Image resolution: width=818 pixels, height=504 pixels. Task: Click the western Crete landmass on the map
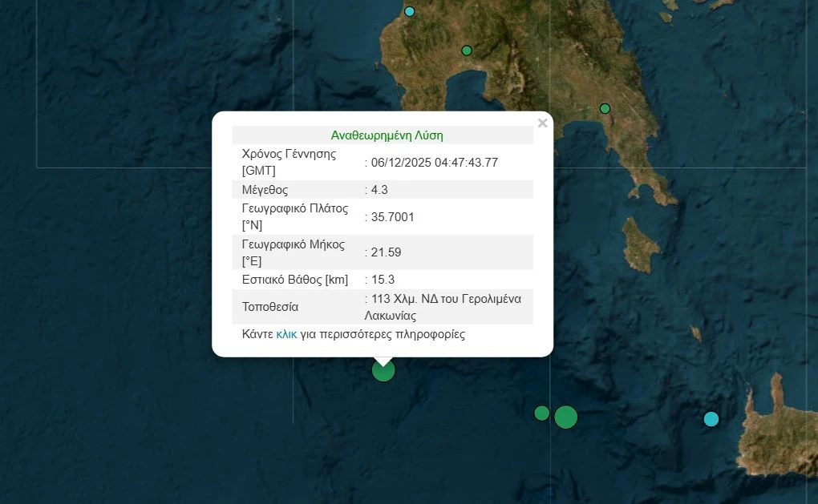(774, 433)
